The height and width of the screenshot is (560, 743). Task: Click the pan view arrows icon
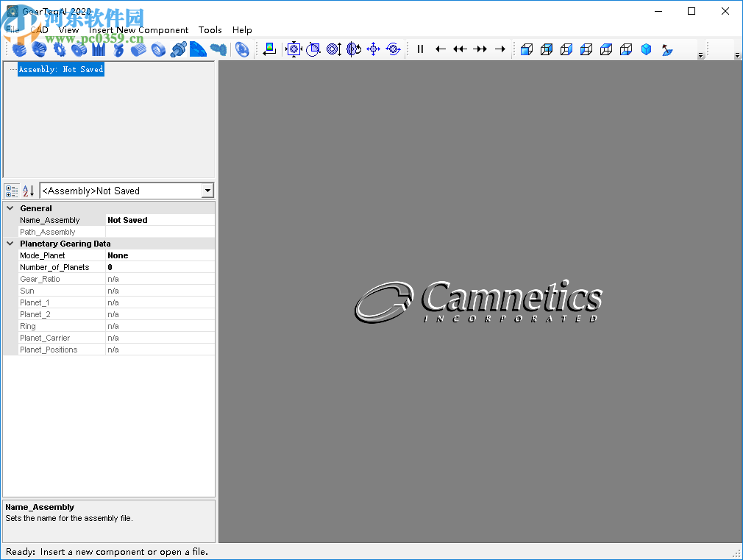373,49
